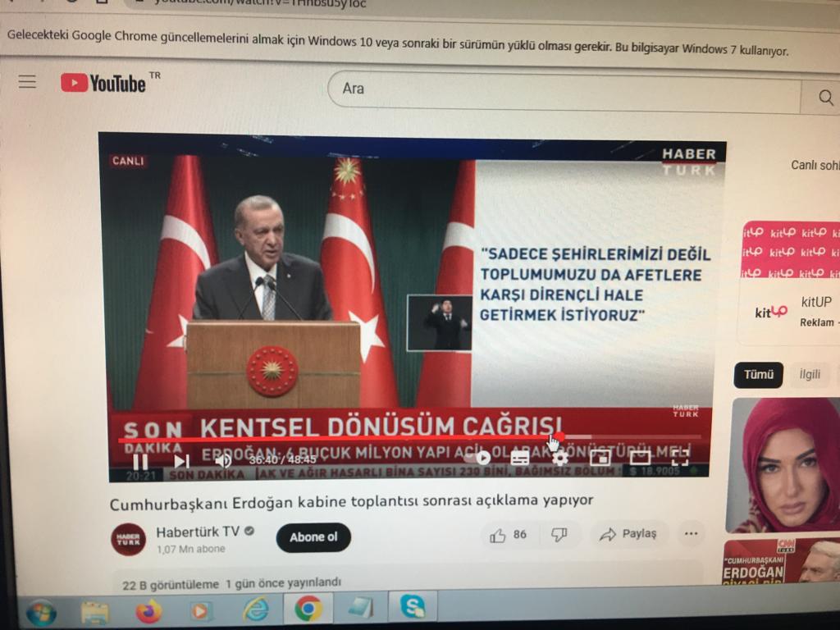Open the recommended video with woman in red headscarf
Viewport: 840px width, 630px height.
coord(783,464)
